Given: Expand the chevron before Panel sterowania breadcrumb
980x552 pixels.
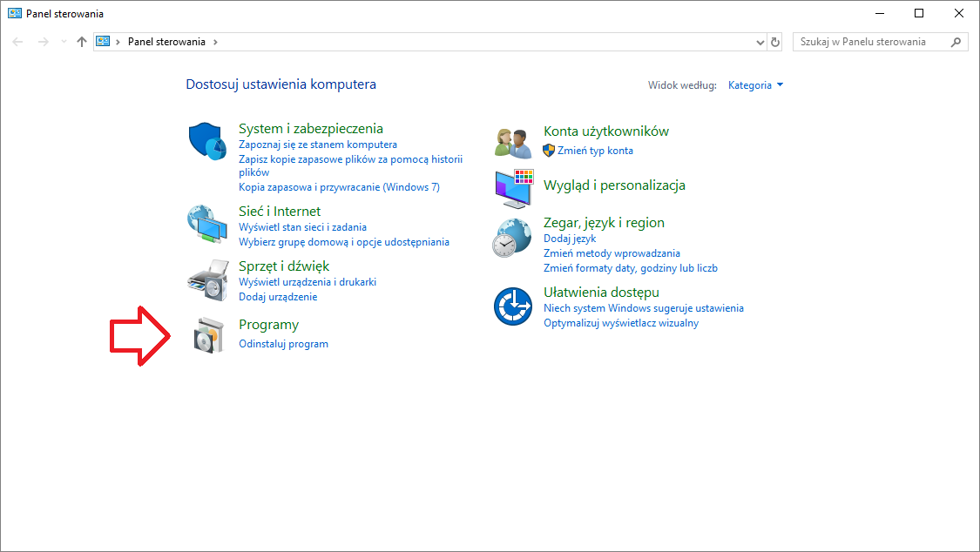Looking at the screenshot, I should tap(118, 42).
